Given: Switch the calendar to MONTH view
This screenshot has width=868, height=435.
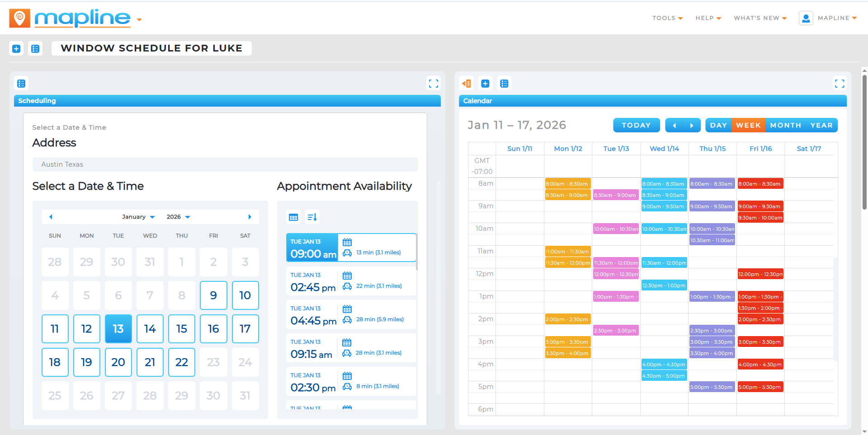Looking at the screenshot, I should [x=786, y=125].
